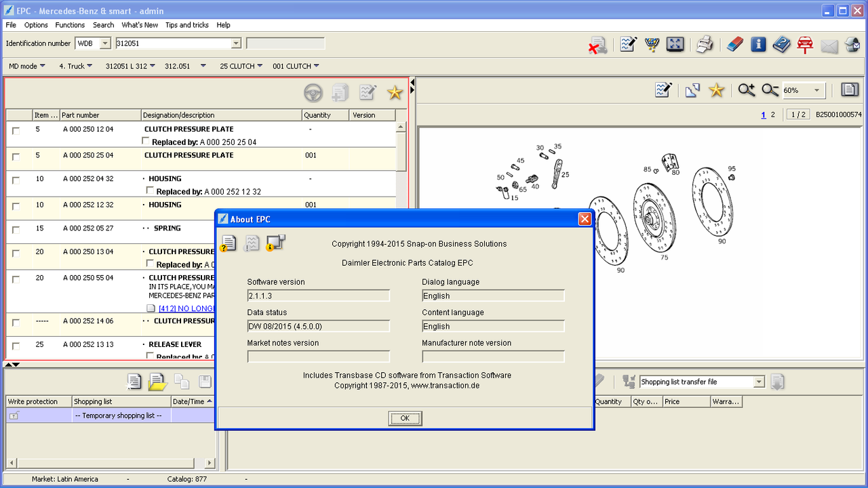
Task: Open the Options menu
Action: pyautogui.click(x=36, y=25)
